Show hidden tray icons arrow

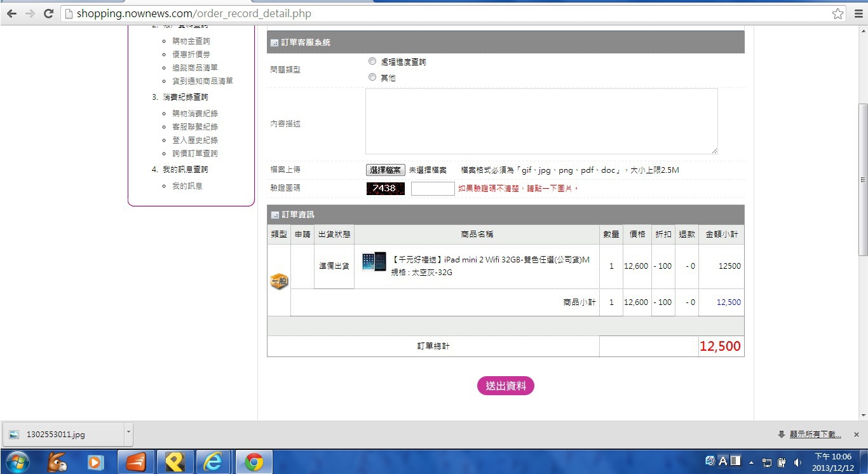coord(752,463)
